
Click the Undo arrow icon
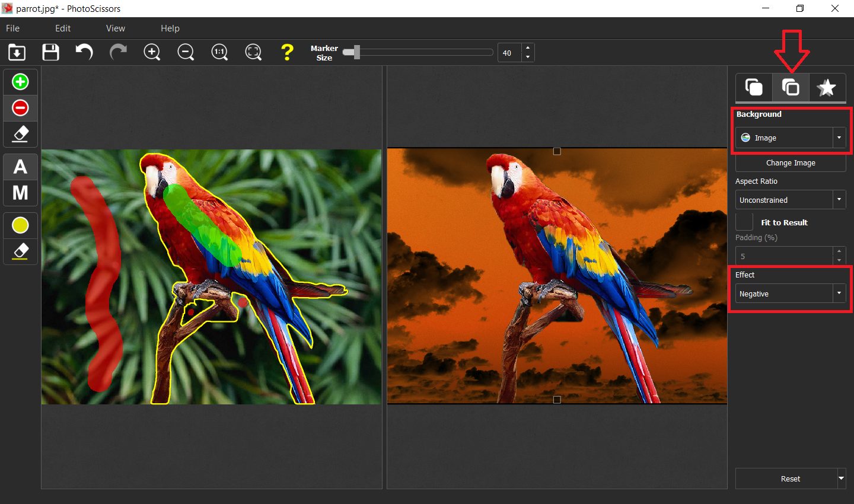(x=84, y=52)
